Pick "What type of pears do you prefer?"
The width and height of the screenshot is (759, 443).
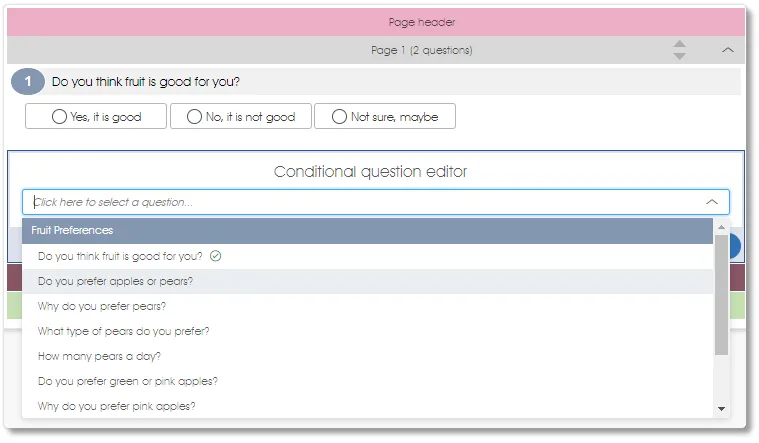[x=124, y=331]
